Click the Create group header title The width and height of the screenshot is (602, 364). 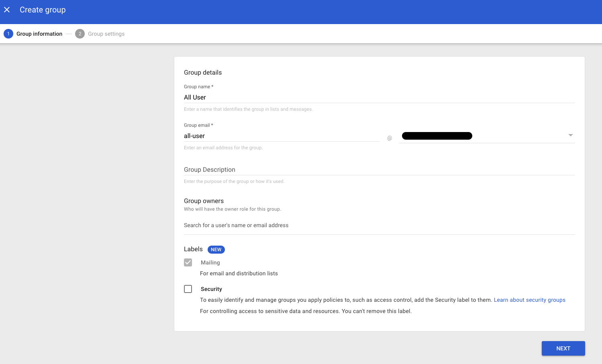43,10
